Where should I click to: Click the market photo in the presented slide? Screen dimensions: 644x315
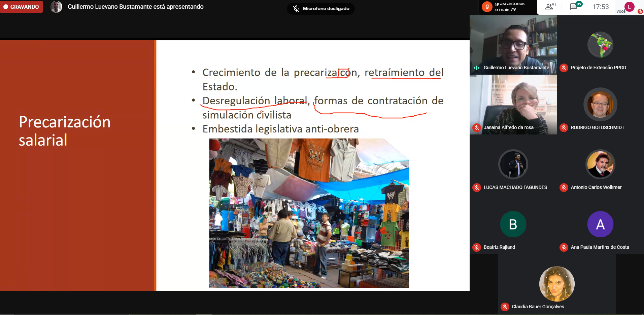click(x=309, y=213)
